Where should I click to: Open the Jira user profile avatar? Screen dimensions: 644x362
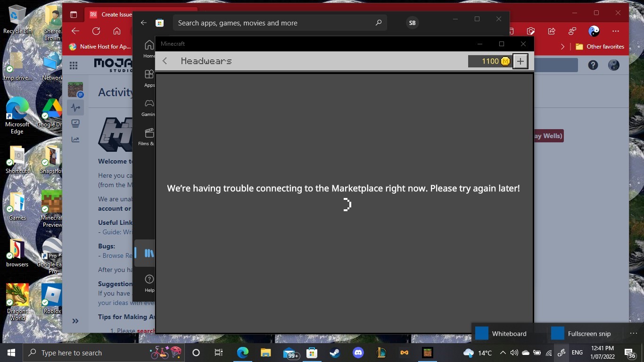point(614,65)
